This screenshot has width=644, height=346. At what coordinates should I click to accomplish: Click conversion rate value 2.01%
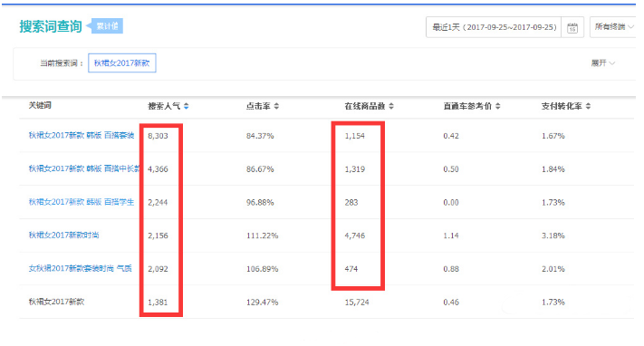tap(553, 269)
